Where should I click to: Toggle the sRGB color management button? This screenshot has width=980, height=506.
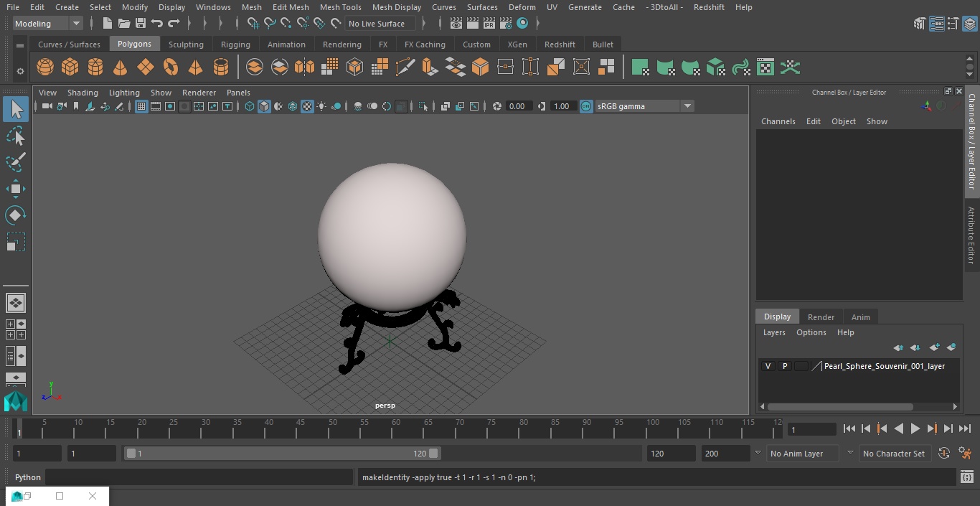(586, 106)
